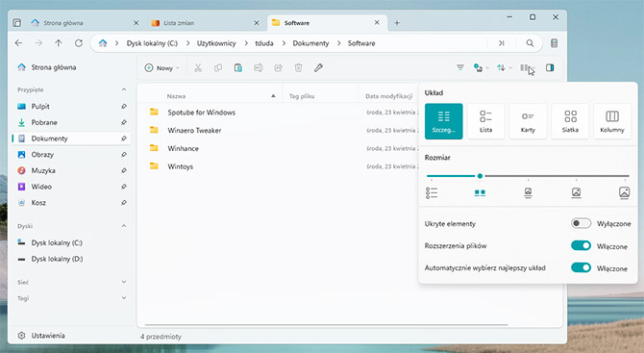Select the largest thumbnail size icon
644x353 pixels.
click(x=624, y=192)
